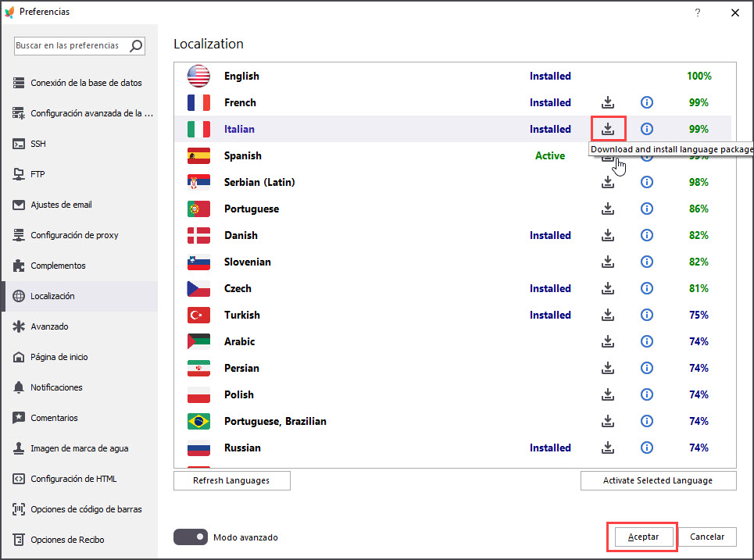
Task: Download the Slovenian language package
Action: pyautogui.click(x=608, y=262)
